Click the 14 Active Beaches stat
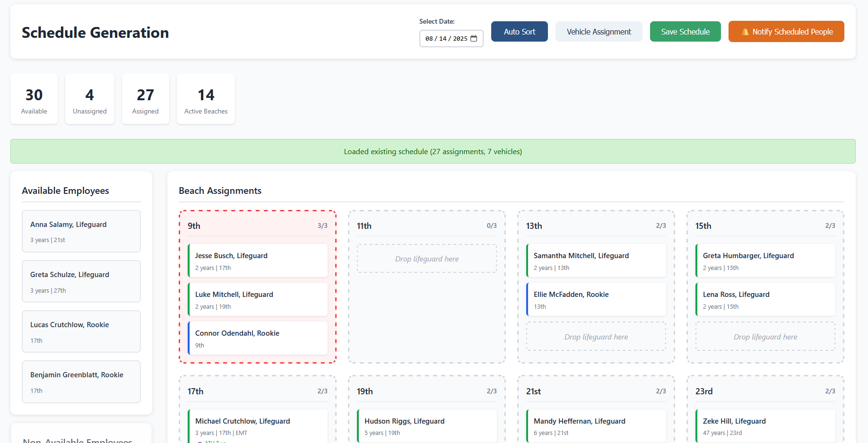Viewport: 868px width, 443px height. coord(205,99)
